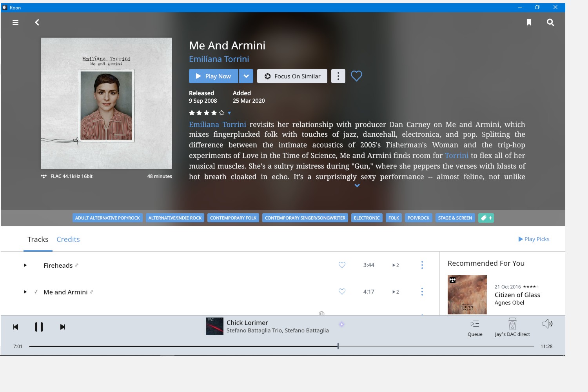Click the signal path quality light
The width and height of the screenshot is (588, 392).
(x=341, y=324)
